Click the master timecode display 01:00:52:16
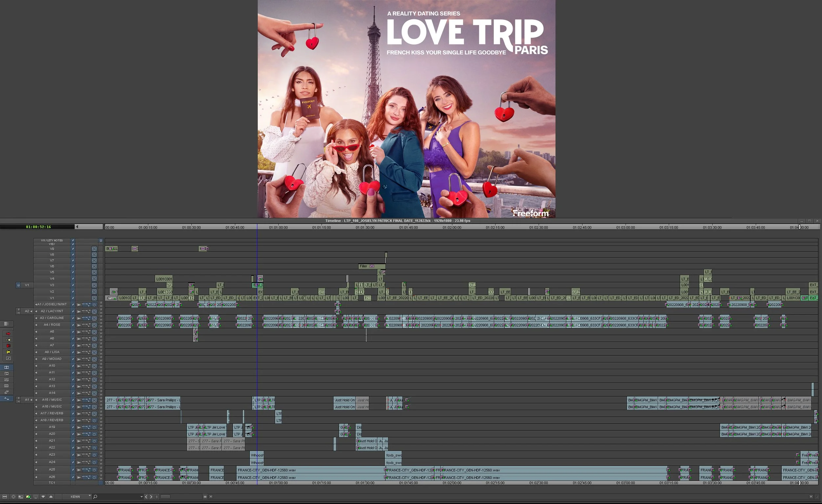The height and width of the screenshot is (504, 822). (38, 227)
